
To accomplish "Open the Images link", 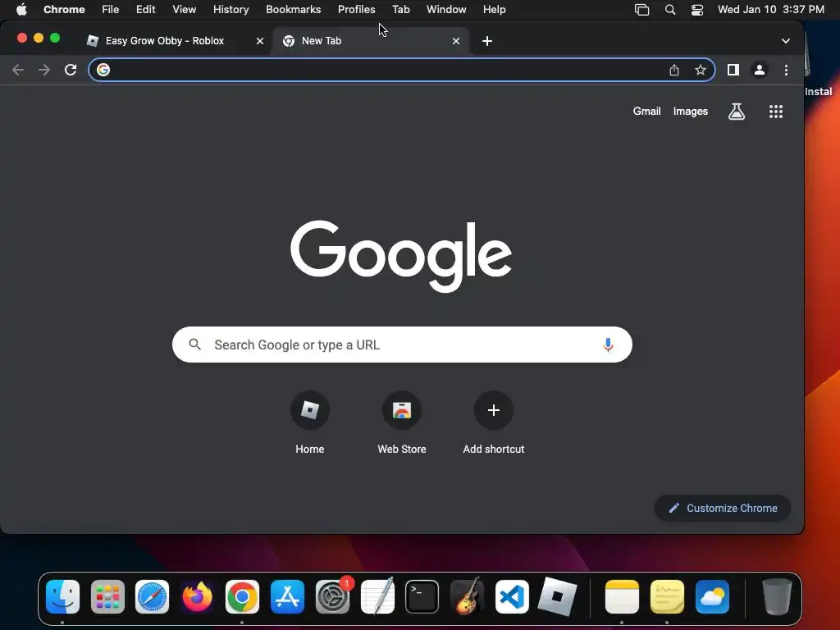I will (x=690, y=112).
